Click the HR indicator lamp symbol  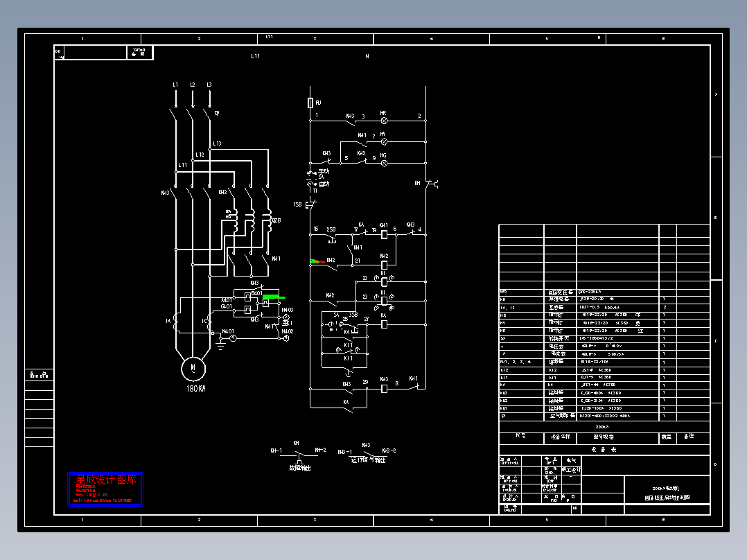pos(384,121)
